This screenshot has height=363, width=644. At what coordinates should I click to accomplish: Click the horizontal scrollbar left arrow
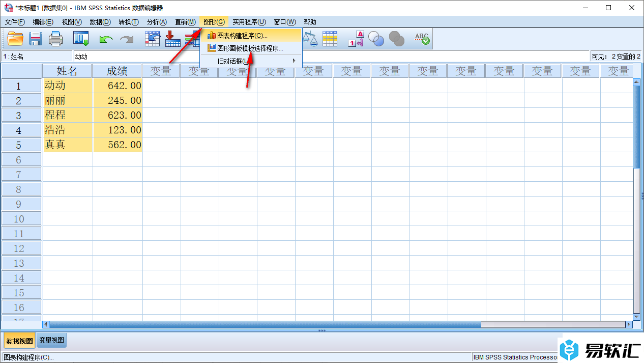[x=46, y=324]
